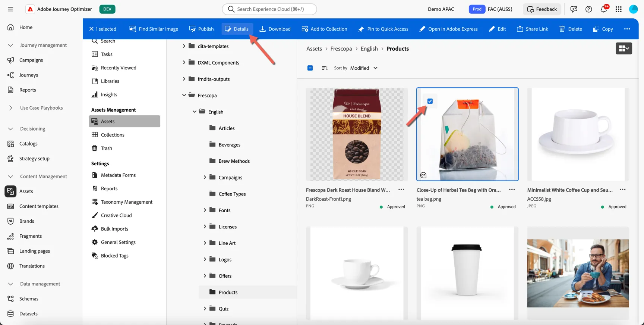
Task: Click the Find Similar Image toolbar icon
Action: coord(132,29)
